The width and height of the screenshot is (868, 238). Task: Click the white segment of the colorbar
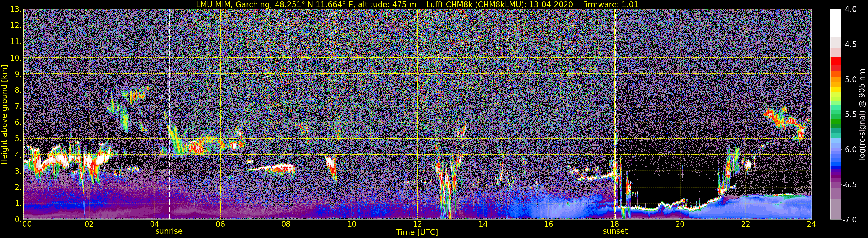click(x=835, y=22)
